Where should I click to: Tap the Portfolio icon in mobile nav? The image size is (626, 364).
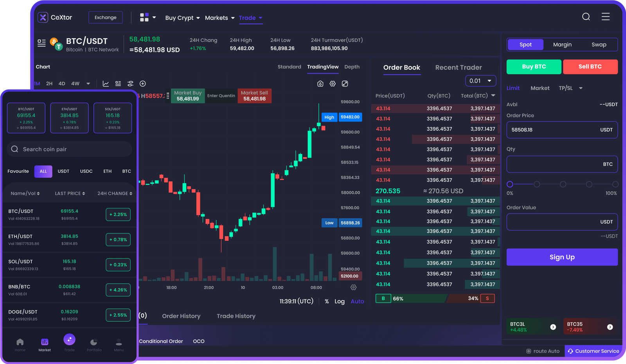[x=94, y=343]
